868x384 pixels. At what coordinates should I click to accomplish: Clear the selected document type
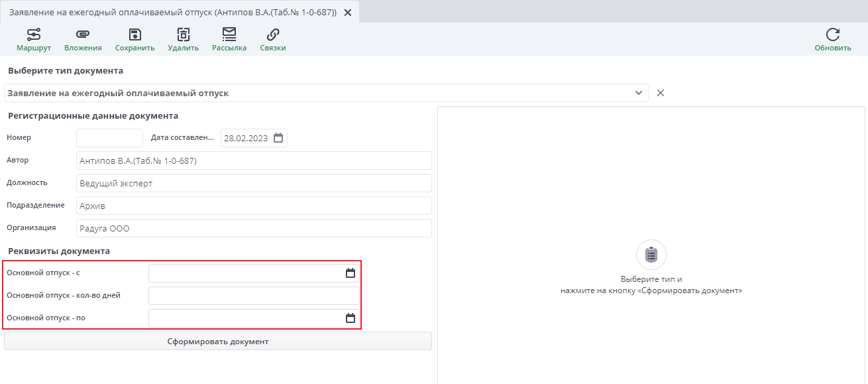(661, 93)
